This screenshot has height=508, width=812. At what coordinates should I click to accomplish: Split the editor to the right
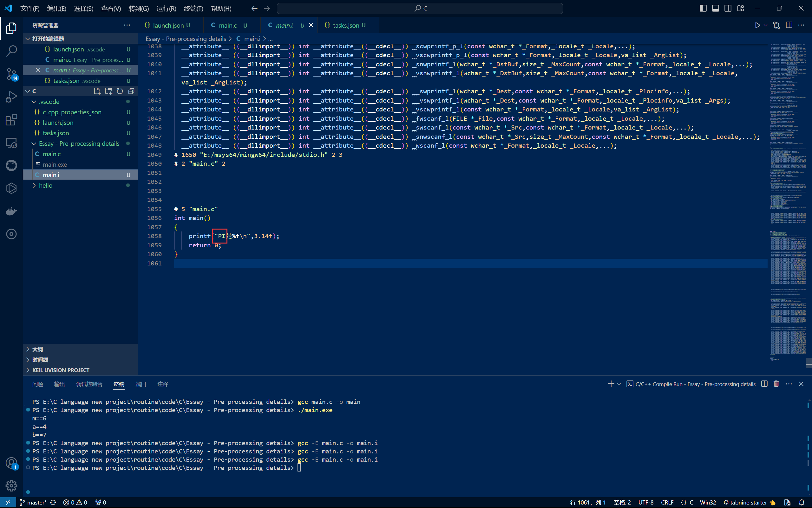pos(789,25)
